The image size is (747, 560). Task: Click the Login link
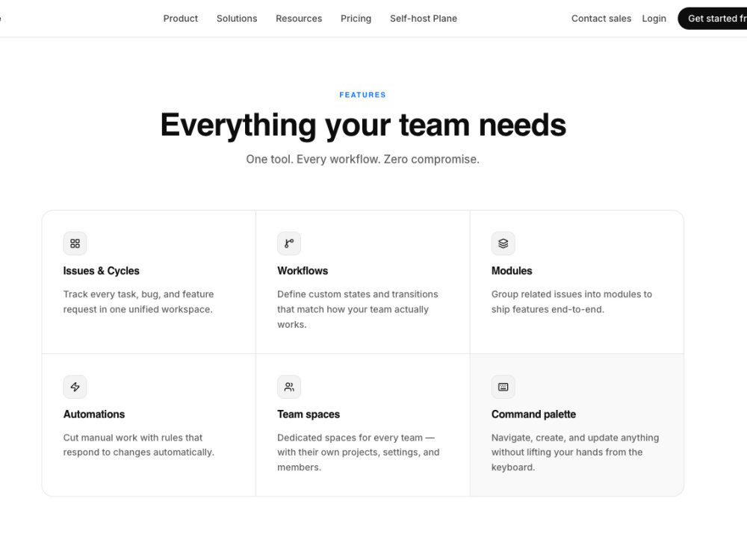pos(654,19)
